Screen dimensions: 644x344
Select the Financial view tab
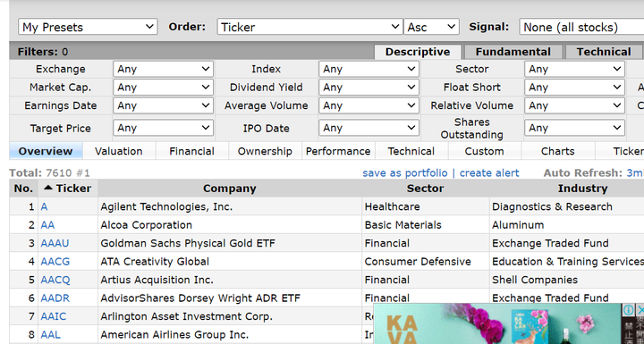tap(191, 151)
